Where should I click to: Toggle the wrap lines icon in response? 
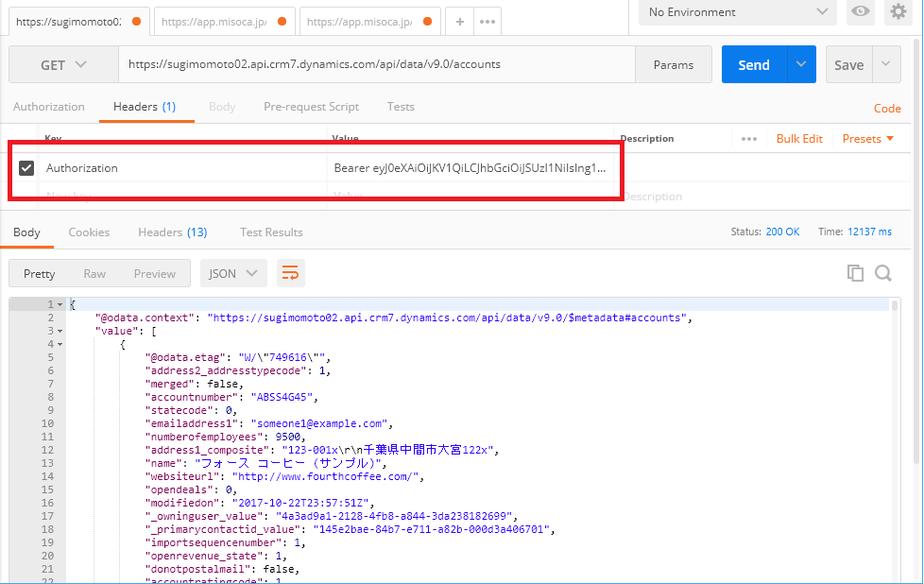(290, 273)
